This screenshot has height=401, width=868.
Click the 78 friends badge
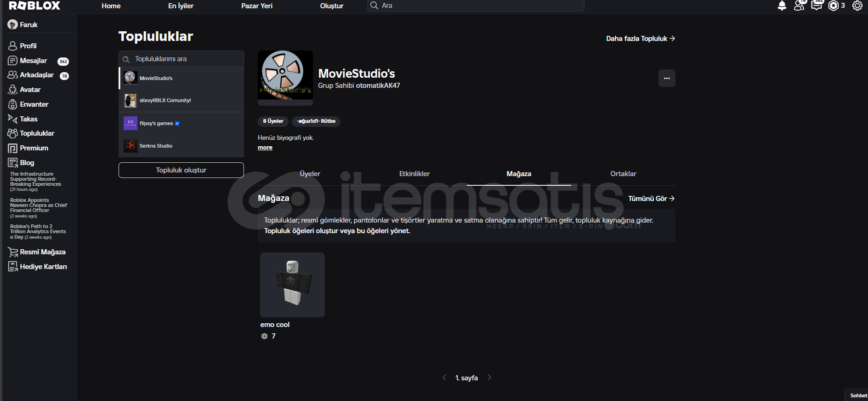tap(64, 76)
